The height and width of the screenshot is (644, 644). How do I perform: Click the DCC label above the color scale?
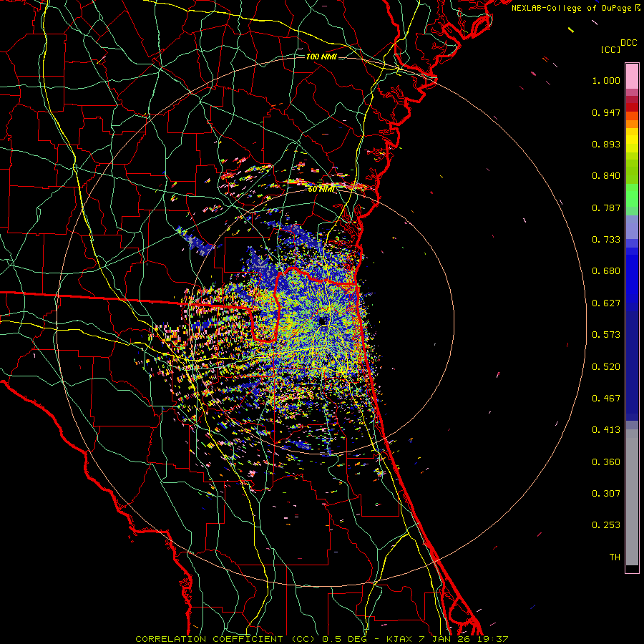tap(628, 43)
